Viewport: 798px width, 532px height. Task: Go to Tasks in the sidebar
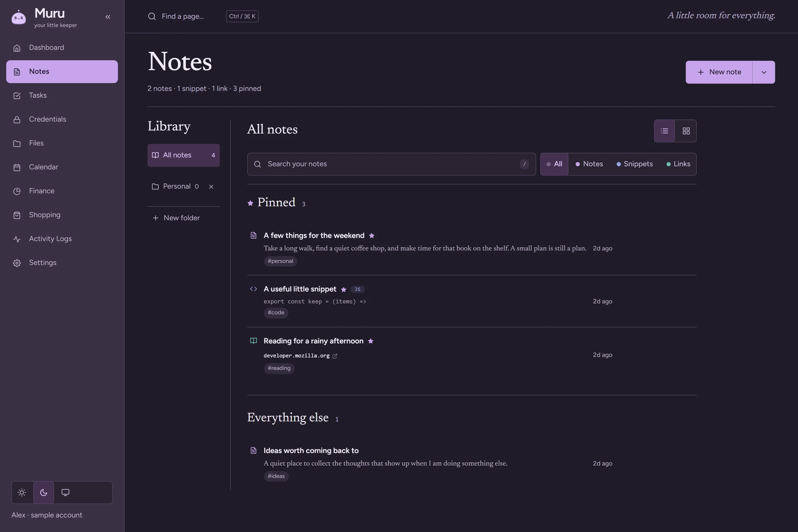click(x=62, y=96)
